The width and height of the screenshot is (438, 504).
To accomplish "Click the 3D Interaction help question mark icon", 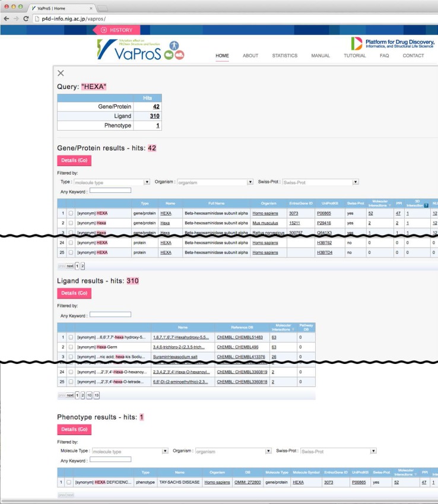I will click(x=425, y=205).
